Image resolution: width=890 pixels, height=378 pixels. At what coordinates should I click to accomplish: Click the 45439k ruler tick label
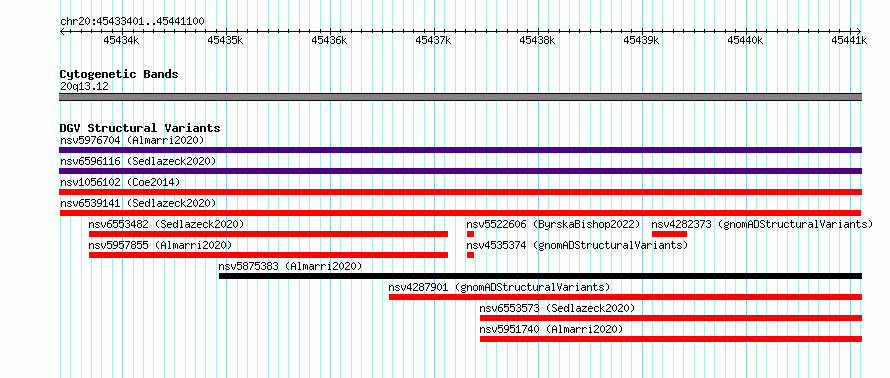(641, 40)
